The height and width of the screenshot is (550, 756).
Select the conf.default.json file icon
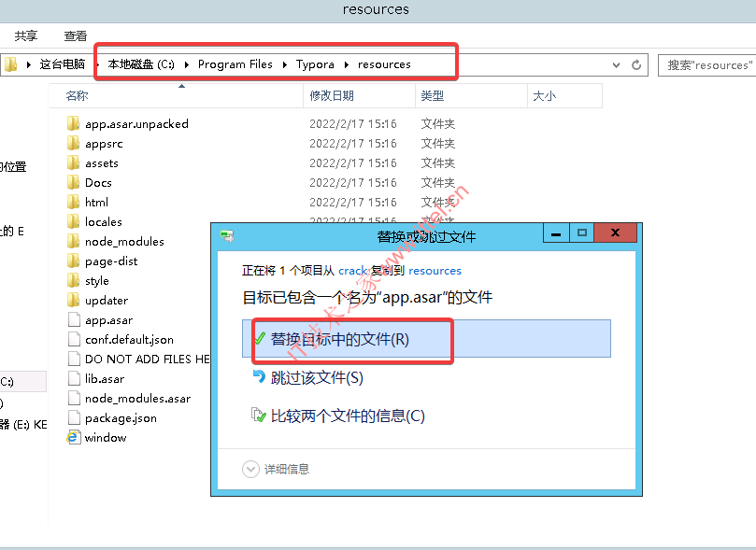tap(74, 340)
